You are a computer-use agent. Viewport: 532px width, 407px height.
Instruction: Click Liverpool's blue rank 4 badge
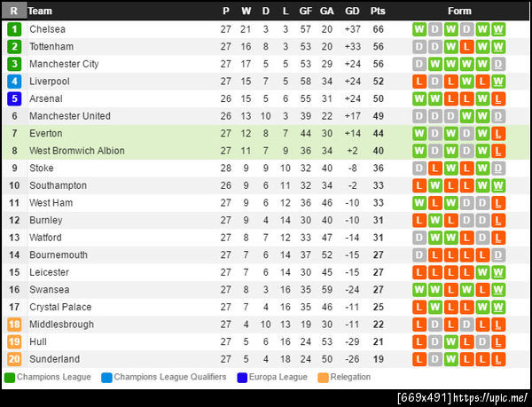point(14,82)
